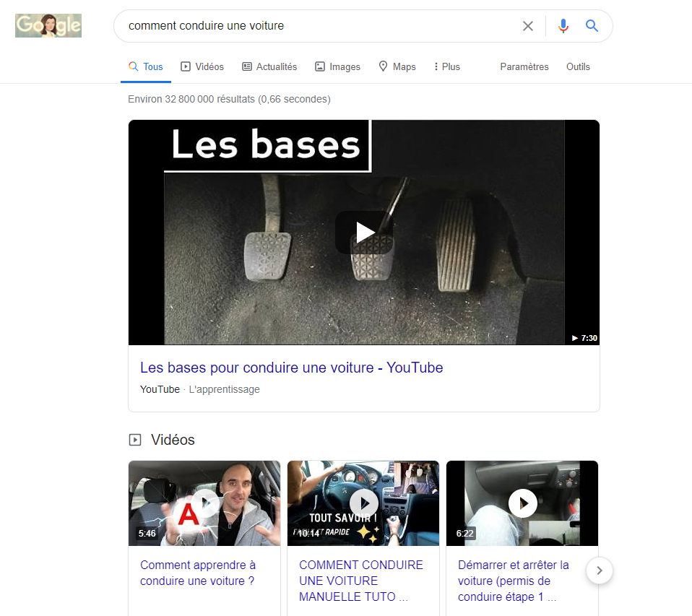Expand the Plus menu
692x616 pixels.
pyautogui.click(x=447, y=66)
